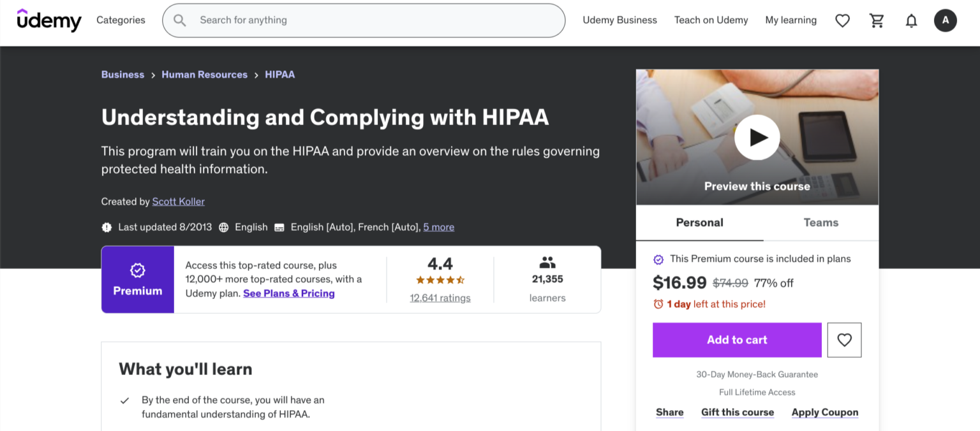Open your Wishlist heart icon
980x431 pixels.
(842, 20)
